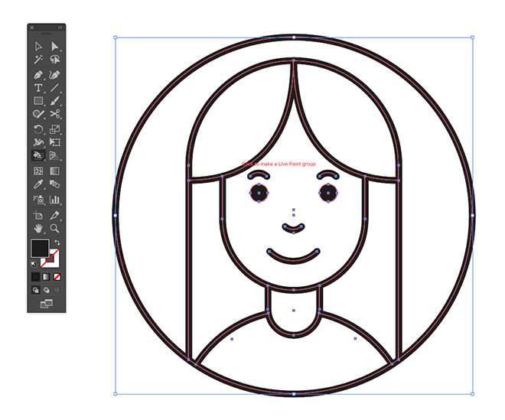Image resolution: width=505 pixels, height=420 pixels.
Task: Select the Line Segment tool
Action: tap(54, 88)
